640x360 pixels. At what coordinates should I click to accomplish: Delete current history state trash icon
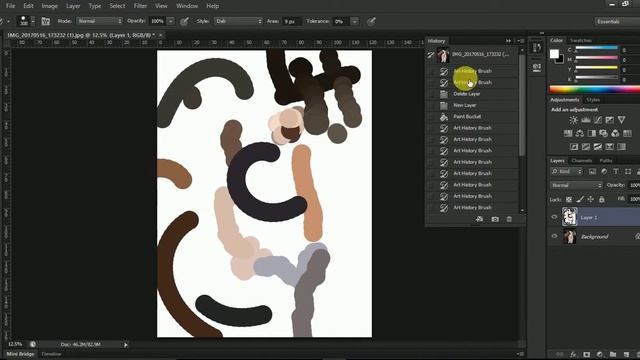pos(509,219)
